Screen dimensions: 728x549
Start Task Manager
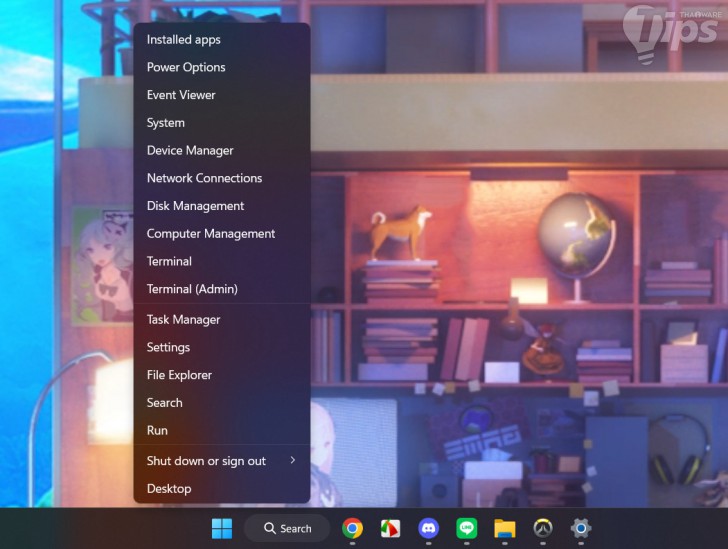point(222,320)
